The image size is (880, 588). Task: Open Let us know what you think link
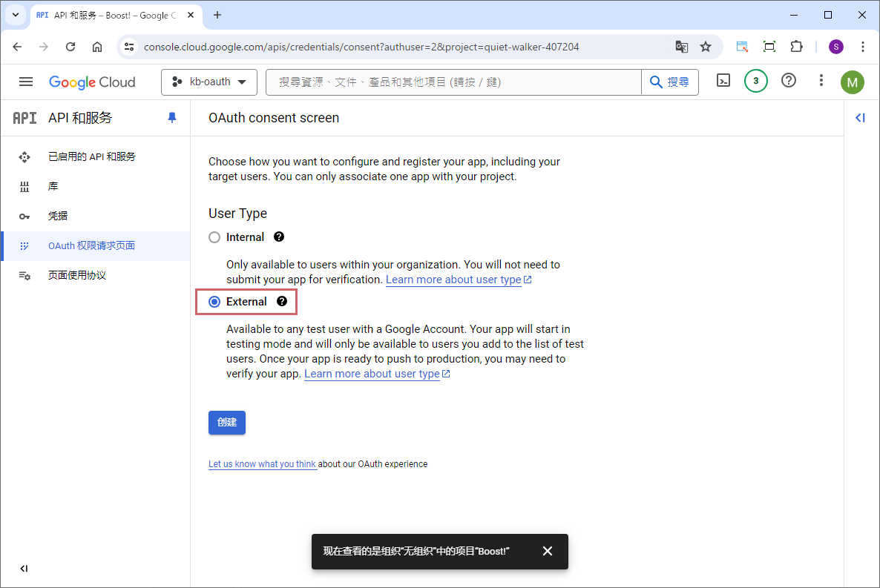(262, 464)
